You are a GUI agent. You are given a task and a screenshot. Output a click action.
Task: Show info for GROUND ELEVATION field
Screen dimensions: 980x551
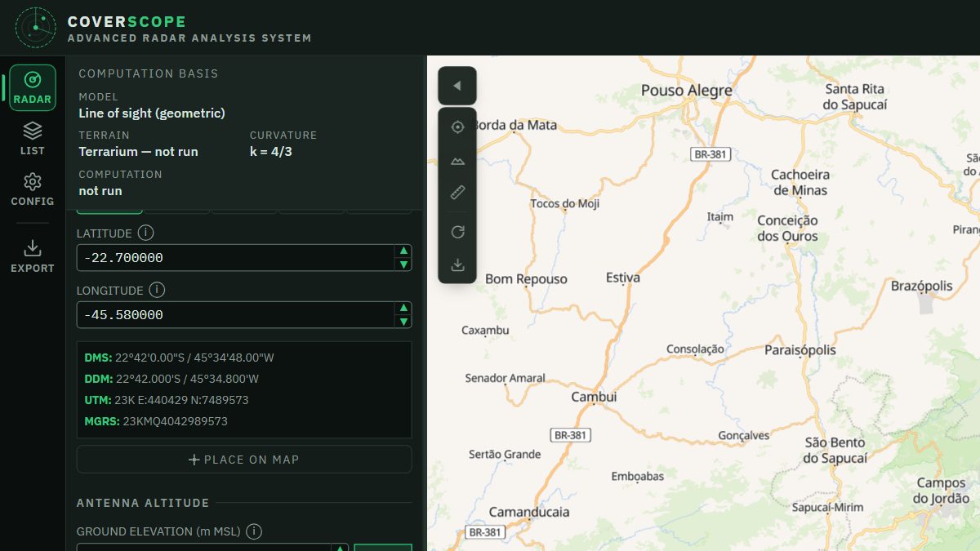click(254, 531)
